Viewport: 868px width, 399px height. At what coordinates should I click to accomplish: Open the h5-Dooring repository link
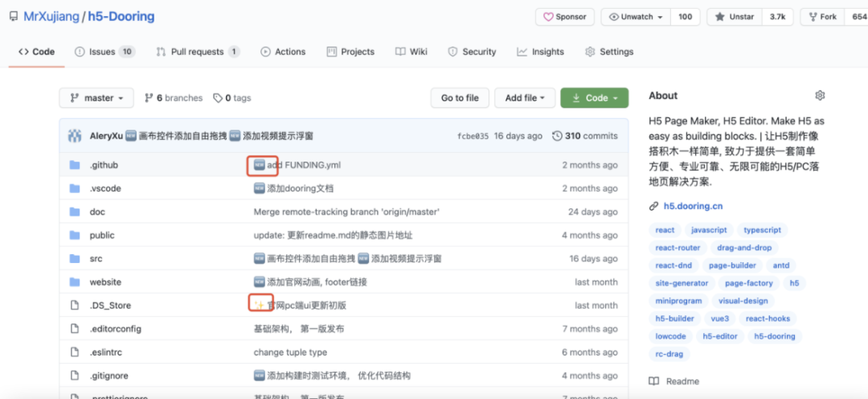pos(121,17)
